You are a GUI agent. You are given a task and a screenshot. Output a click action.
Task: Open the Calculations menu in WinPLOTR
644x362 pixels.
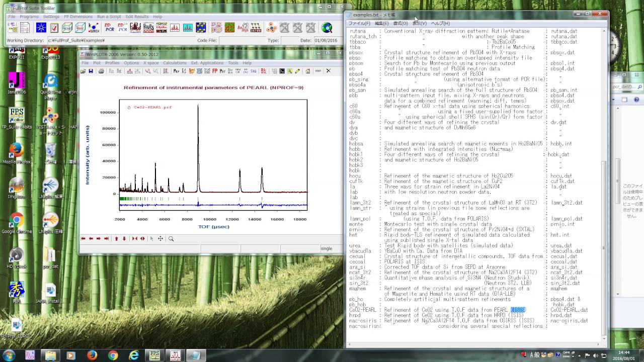pyautogui.click(x=175, y=63)
